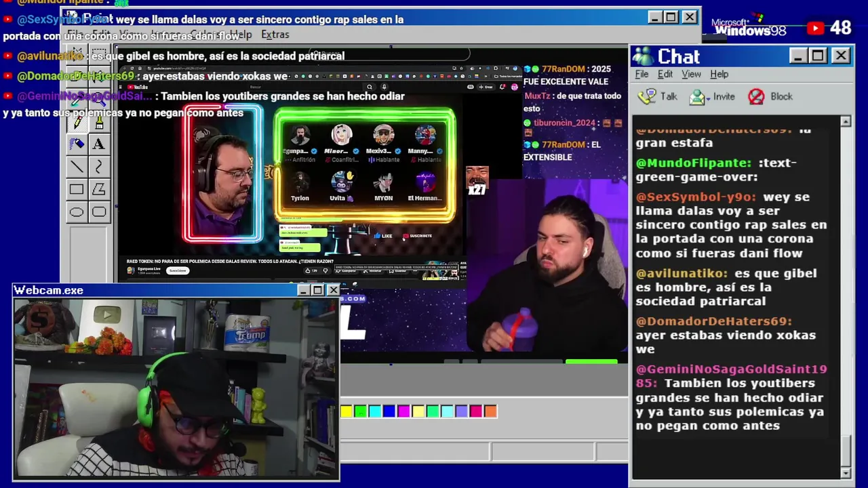Click Uvita participant avatar

[x=341, y=182]
